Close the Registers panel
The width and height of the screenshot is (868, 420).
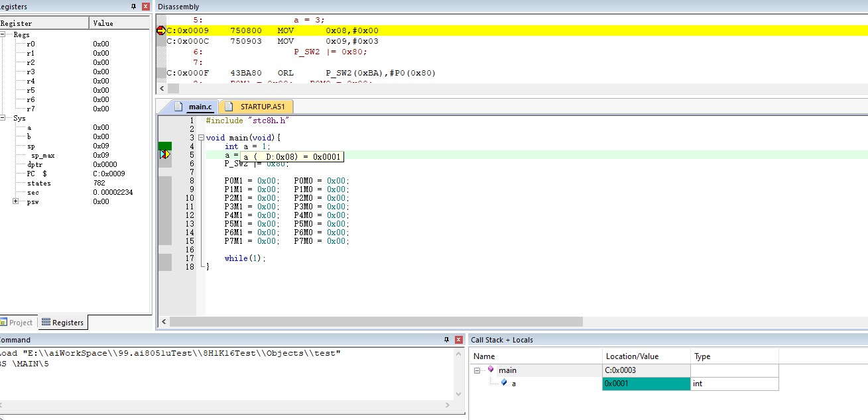point(146,7)
